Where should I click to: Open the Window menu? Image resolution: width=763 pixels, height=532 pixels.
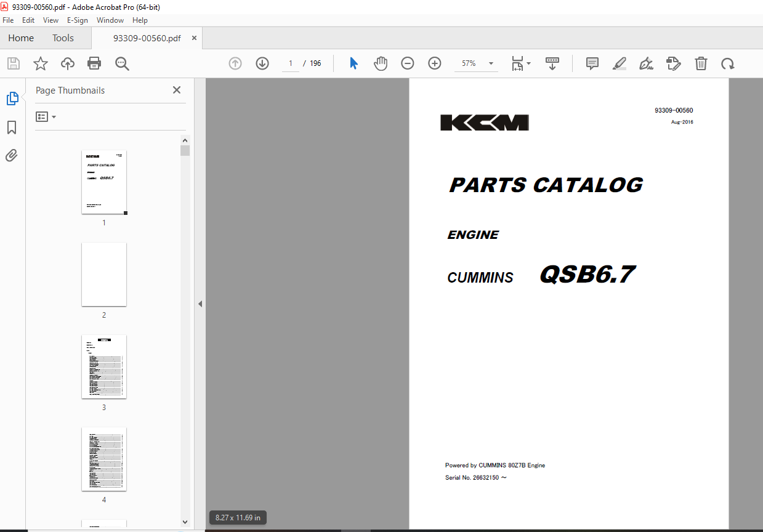click(110, 20)
